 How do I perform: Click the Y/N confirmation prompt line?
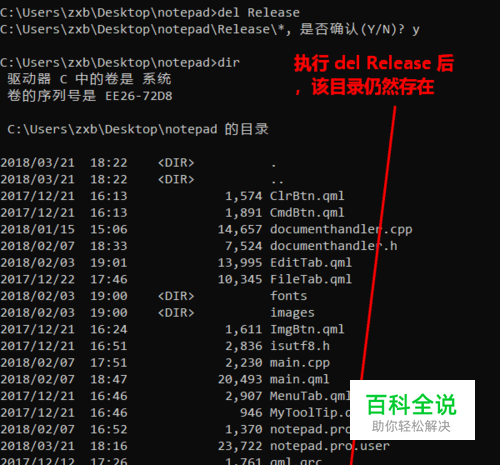point(210,29)
